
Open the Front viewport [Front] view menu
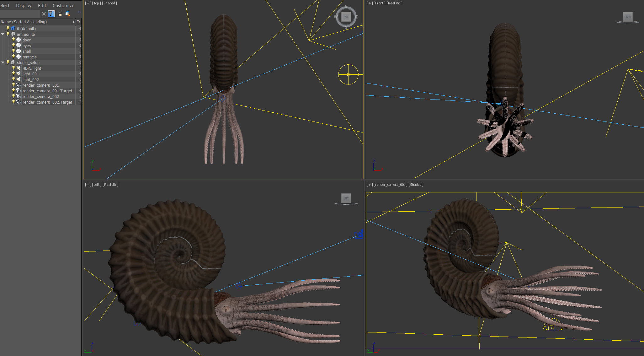tap(380, 3)
